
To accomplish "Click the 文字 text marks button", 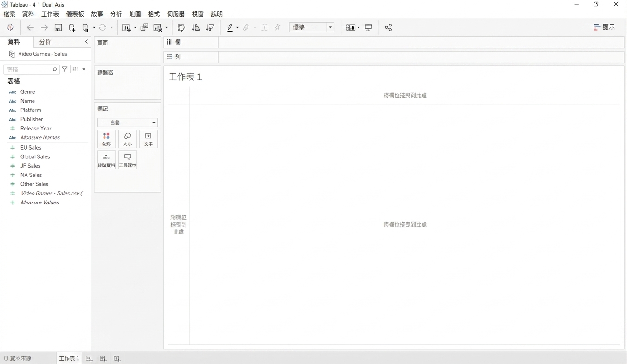I will [149, 139].
